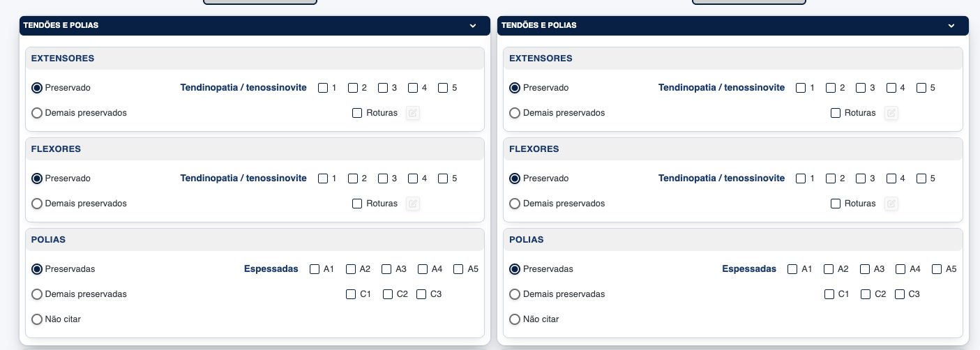Image resolution: width=980 pixels, height=350 pixels.
Task: Click edit icon beside right Extensores Roturas
Action: pos(891,113)
